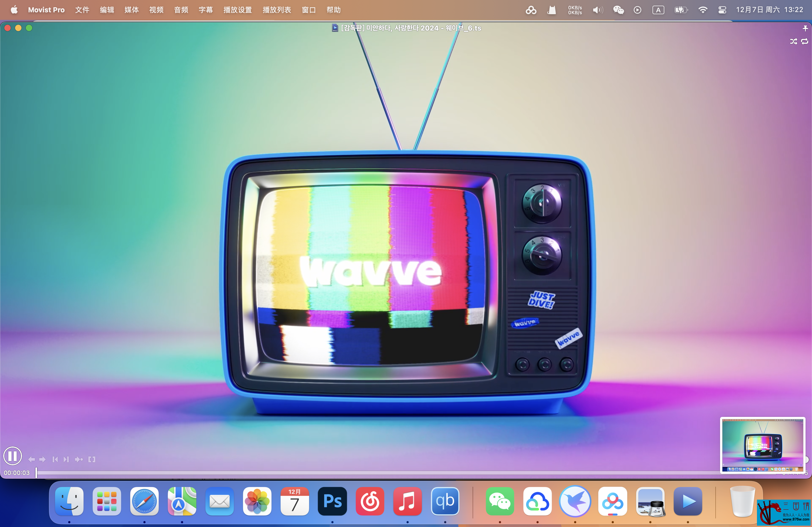Click the date and time 12月7日 周六 13:22
The width and height of the screenshot is (812, 527).
(769, 10)
